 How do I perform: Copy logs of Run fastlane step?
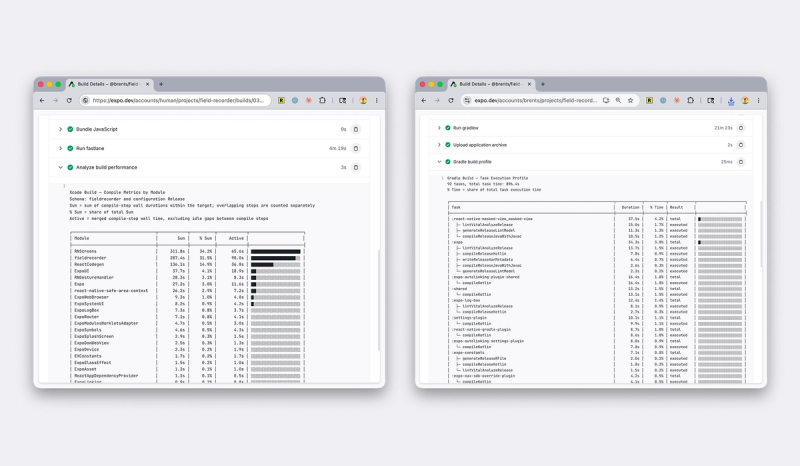[356, 148]
